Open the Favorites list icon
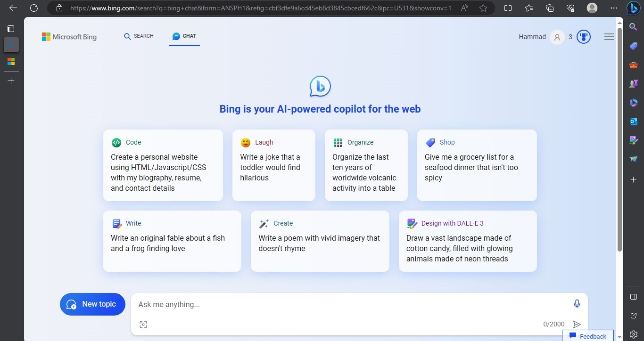The image size is (644, 341). point(528,8)
